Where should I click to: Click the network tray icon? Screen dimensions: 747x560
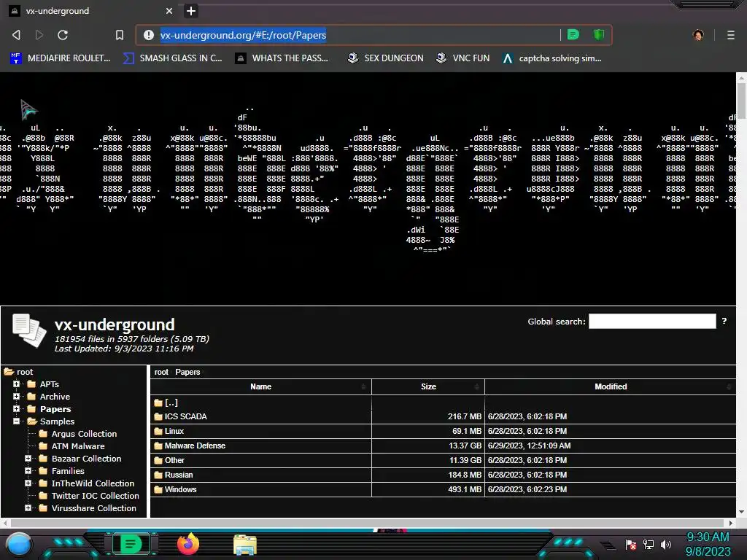(x=649, y=544)
